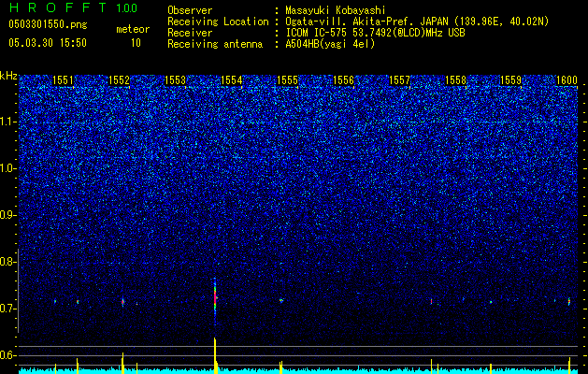Select the 0.7 frequency axis label
The height and width of the screenshot is (374, 588).
7,309
